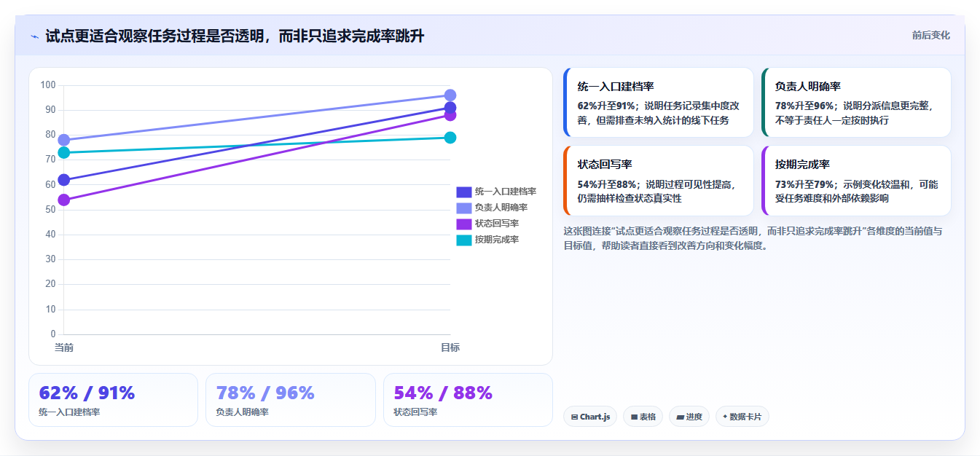Click the page title 试点更适合观察任务过程是否透明
The image size is (980, 456).
click(x=235, y=36)
